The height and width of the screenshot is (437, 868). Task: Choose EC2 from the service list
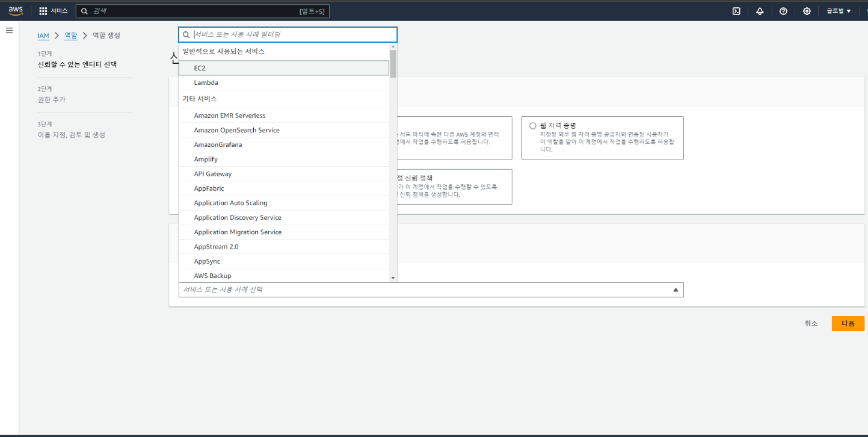click(x=284, y=68)
